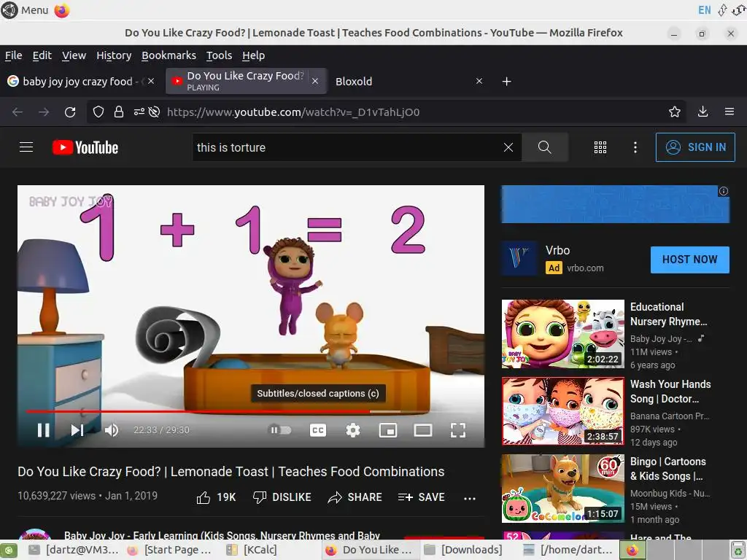Open the Edit menu
This screenshot has height=560, width=747.
(x=42, y=55)
